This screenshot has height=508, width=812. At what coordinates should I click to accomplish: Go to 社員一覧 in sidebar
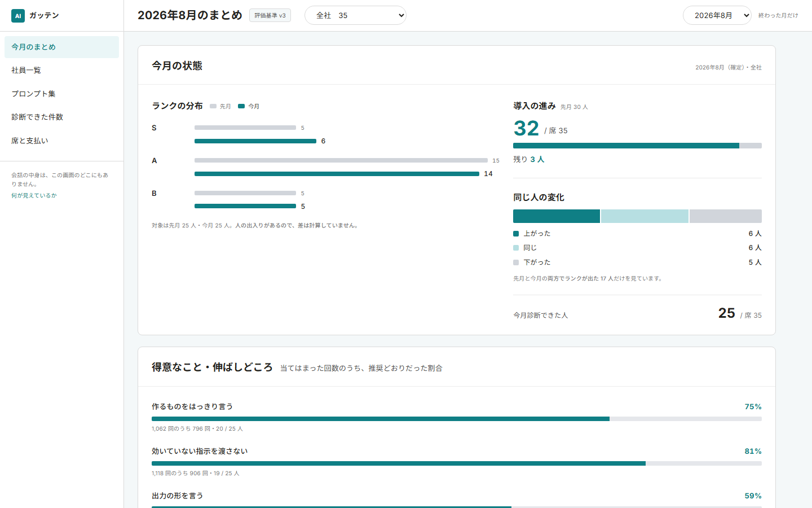click(61, 71)
